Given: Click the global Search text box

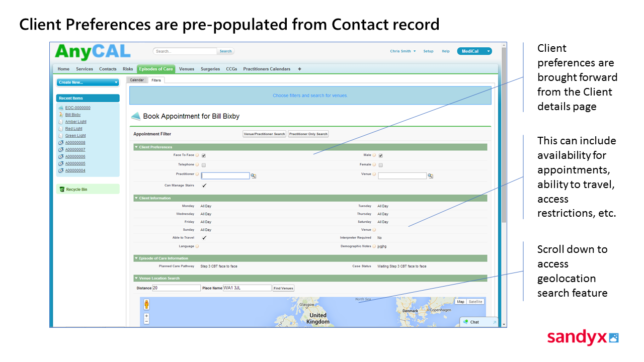Looking at the screenshot, I should click(185, 51).
